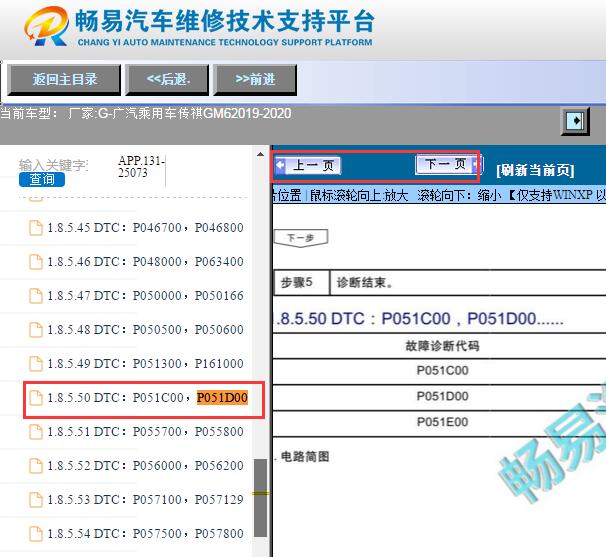Click document icon beside 1.8.5.54 entry
606x557 pixels.
coord(36,534)
